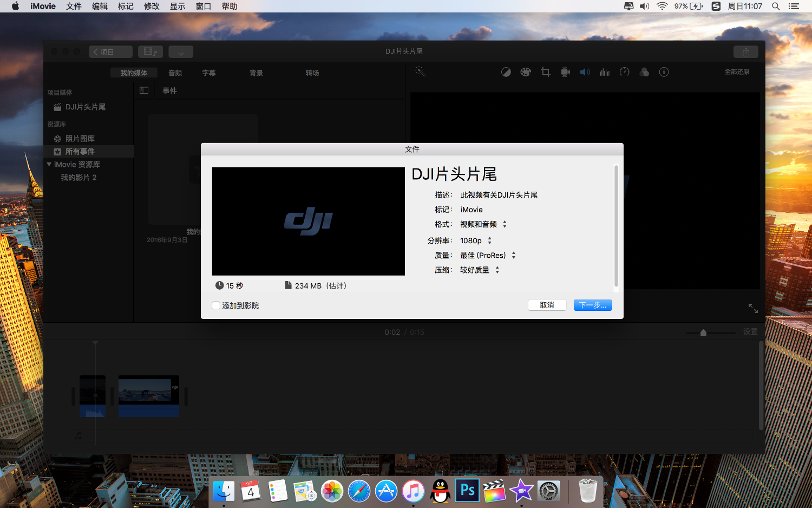Viewport: 812px width, 508px height.
Task: Switch to the 转场 tab
Action: 312,73
